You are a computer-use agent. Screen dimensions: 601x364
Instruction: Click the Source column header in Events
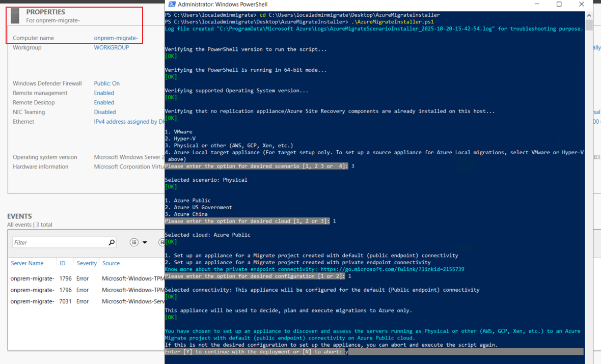[x=111, y=263]
